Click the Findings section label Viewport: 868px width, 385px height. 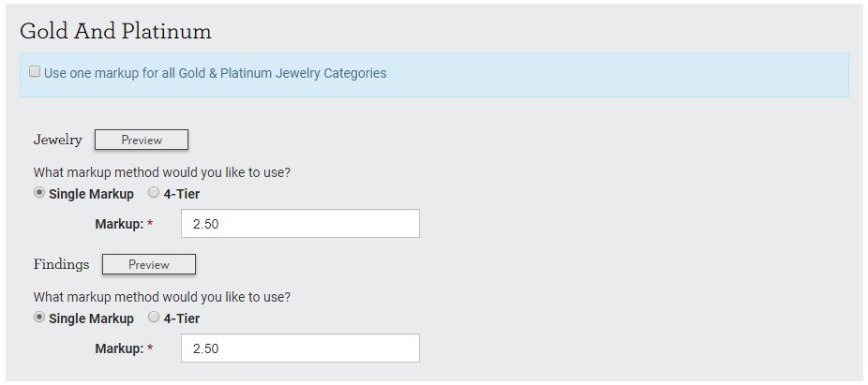click(x=62, y=264)
